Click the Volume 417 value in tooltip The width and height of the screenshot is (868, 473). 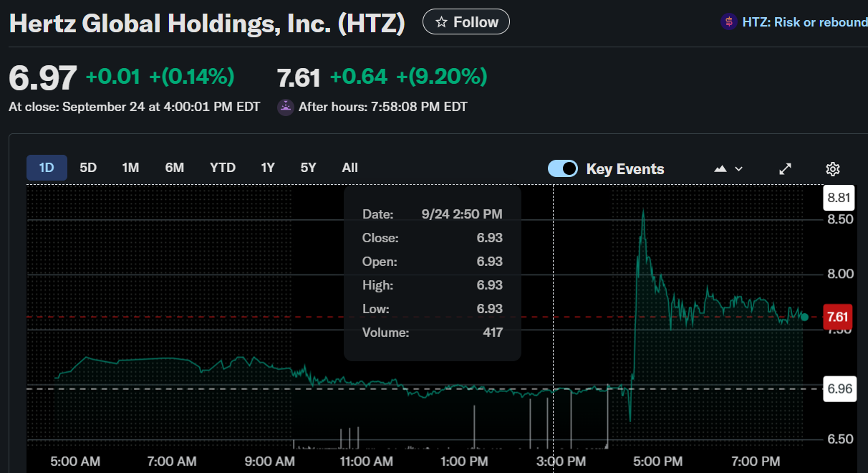point(492,333)
